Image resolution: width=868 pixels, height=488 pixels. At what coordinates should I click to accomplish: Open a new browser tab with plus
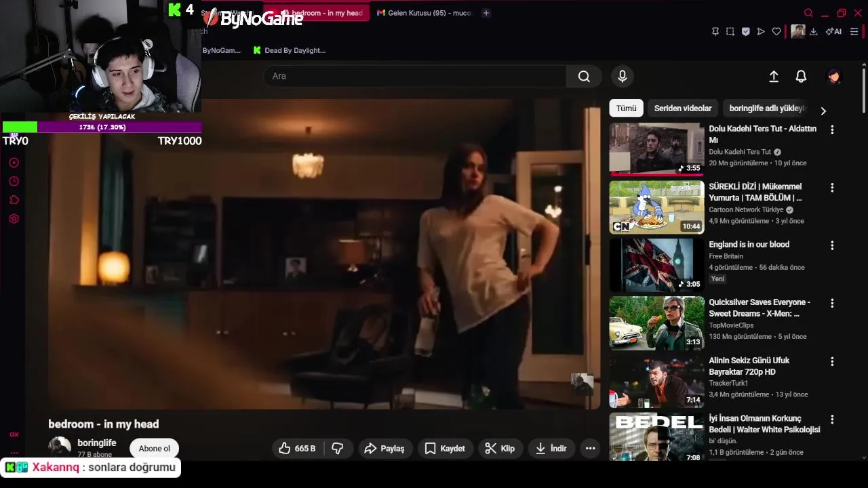[486, 13]
